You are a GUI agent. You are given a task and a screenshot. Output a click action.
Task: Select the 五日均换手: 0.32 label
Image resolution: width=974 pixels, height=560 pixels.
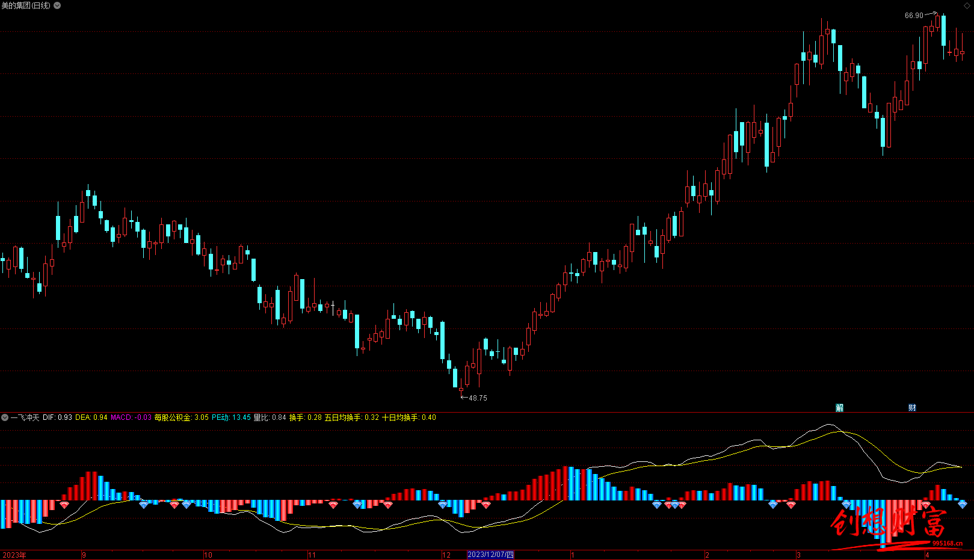pyautogui.click(x=352, y=417)
